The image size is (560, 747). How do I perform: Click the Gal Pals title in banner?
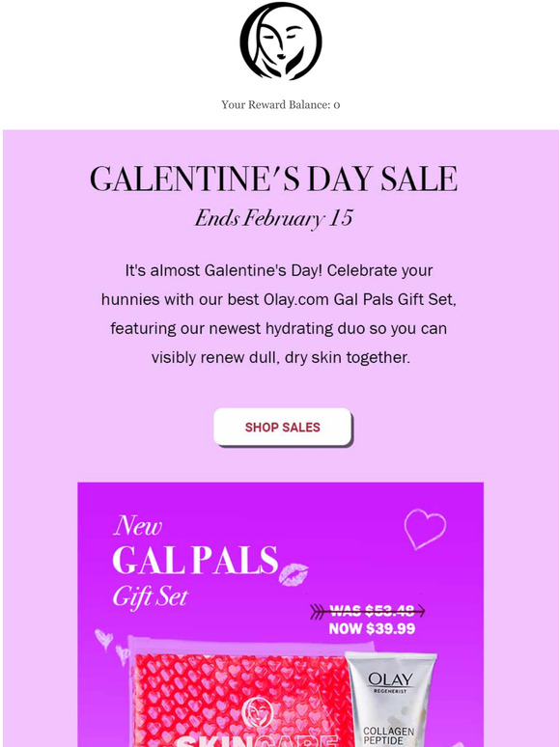[x=195, y=560]
